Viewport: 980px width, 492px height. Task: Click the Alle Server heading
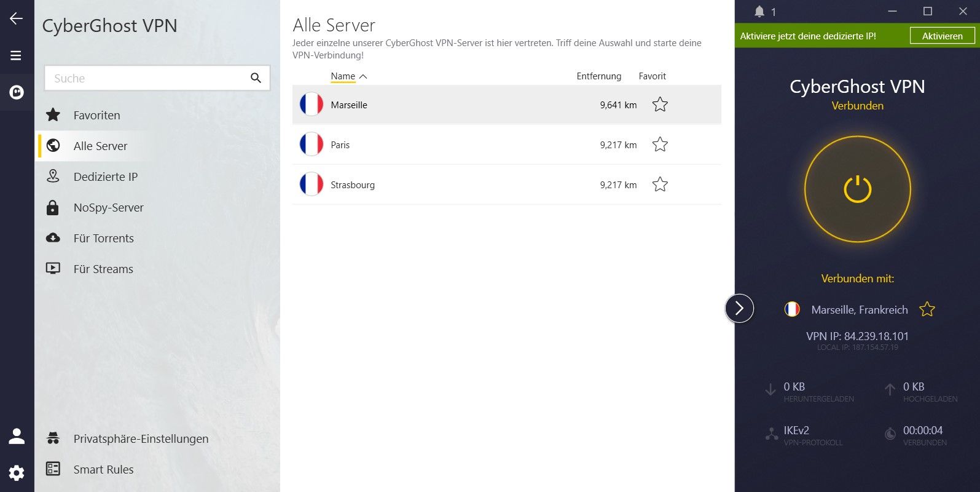click(334, 25)
